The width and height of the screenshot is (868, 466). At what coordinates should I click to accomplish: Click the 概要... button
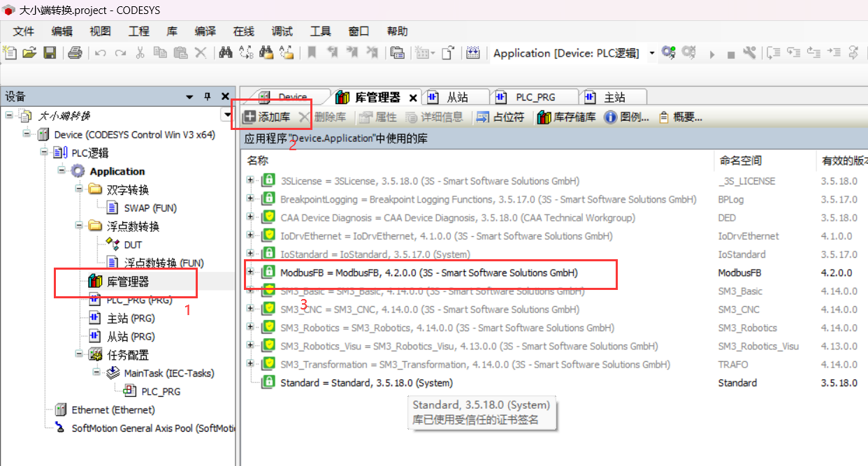pyautogui.click(x=680, y=117)
